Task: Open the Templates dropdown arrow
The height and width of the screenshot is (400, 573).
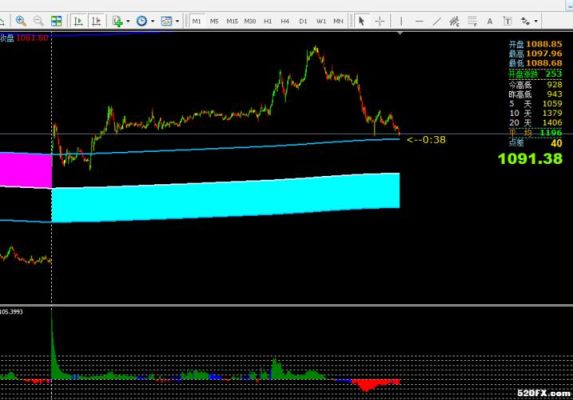Action: 177,21
